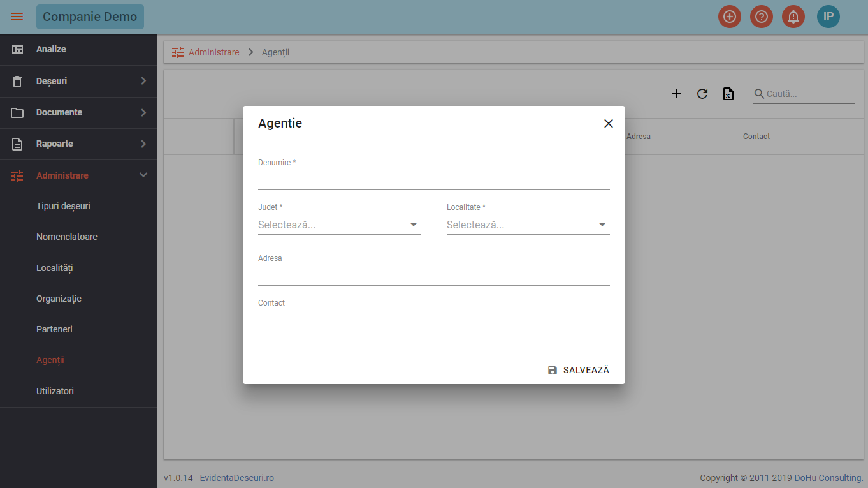Click the Documente folder icon
Image resolution: width=868 pixels, height=488 pixels.
click(17, 112)
